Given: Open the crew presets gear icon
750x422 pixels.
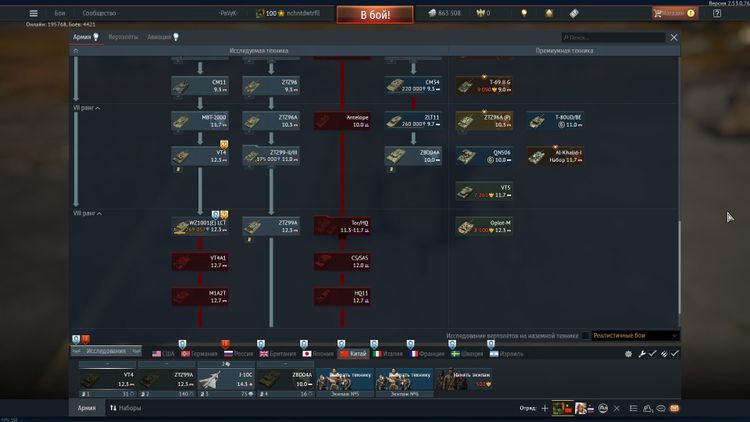Looking at the screenshot, I should click(x=628, y=353).
